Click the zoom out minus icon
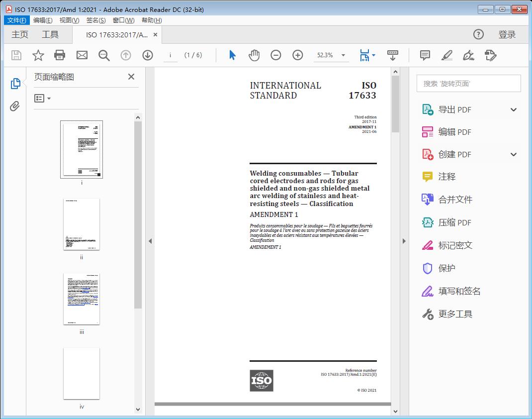The image size is (532, 419). (276, 55)
